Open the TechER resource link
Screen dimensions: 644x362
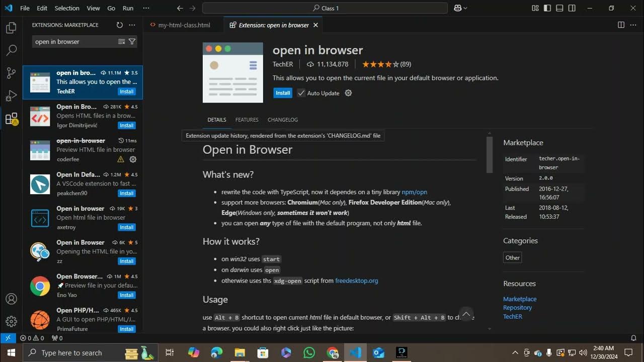[x=513, y=317]
